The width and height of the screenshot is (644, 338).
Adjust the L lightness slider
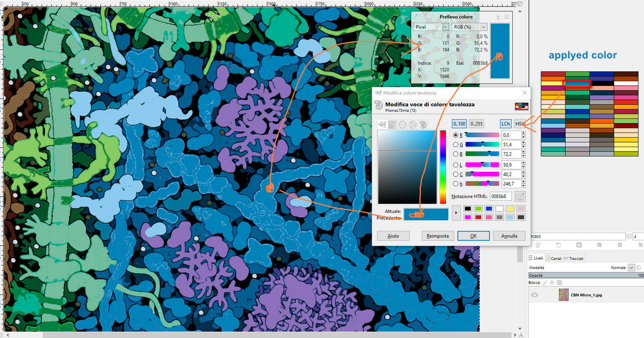pos(482,165)
